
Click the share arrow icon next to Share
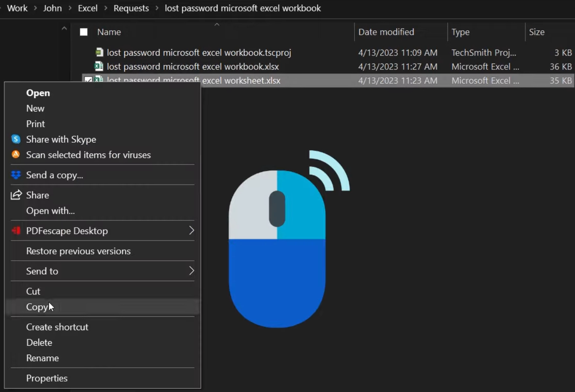coord(16,195)
